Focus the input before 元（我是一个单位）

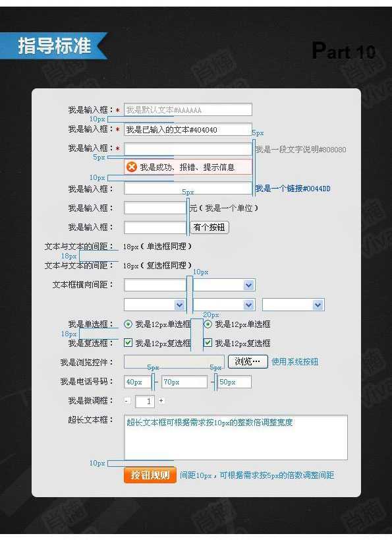tap(155, 208)
